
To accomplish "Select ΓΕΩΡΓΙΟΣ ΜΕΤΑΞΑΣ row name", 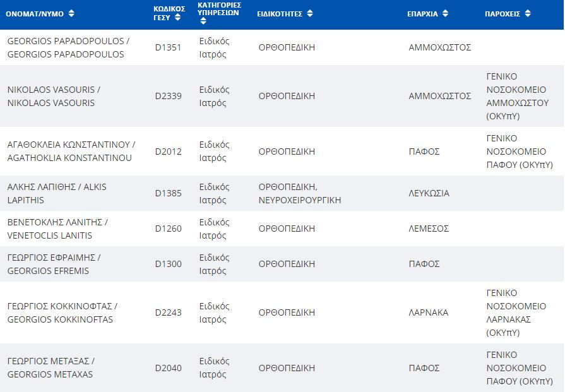I will 51,368.
